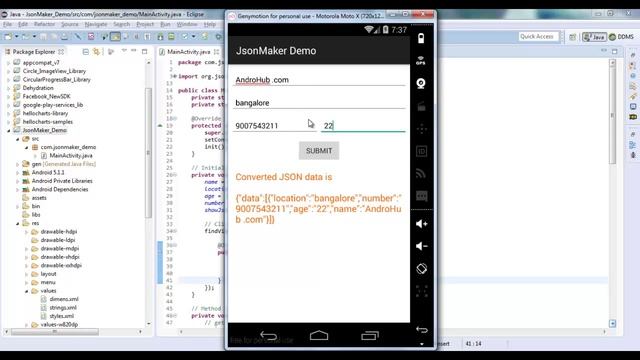Toggle Link with Editor in Package Explorer

pos(96,52)
